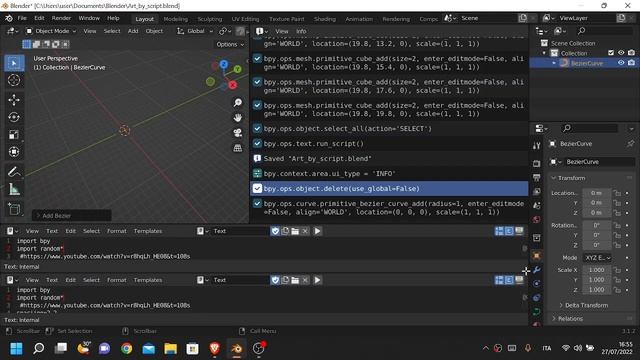This screenshot has height=360, width=640.
Task: Open the Global orientation dropdown
Action: [x=195, y=31]
